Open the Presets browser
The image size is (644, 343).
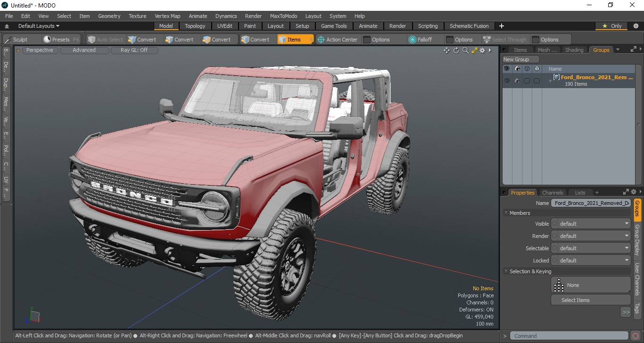pyautogui.click(x=61, y=40)
